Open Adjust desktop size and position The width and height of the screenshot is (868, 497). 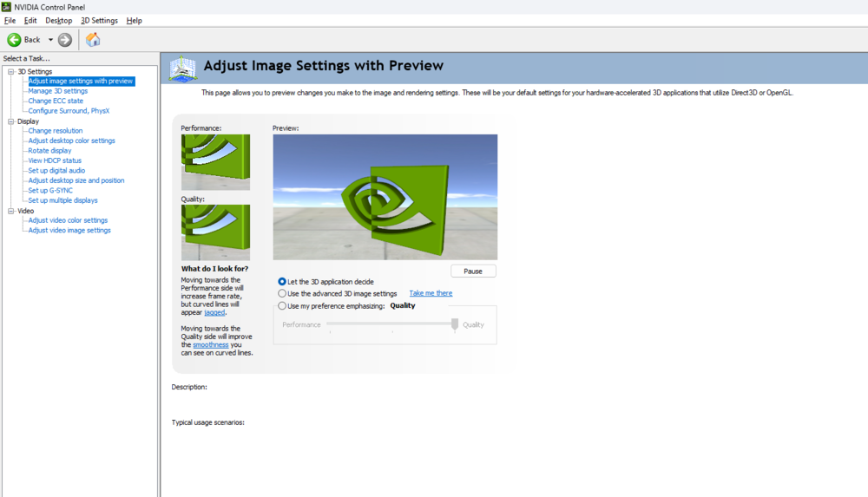pyautogui.click(x=76, y=180)
